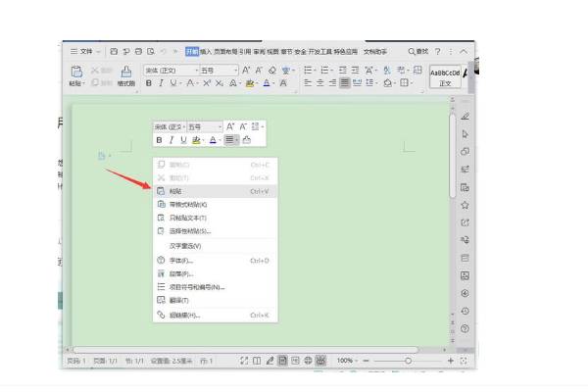Click the 查找 search button

coord(419,51)
